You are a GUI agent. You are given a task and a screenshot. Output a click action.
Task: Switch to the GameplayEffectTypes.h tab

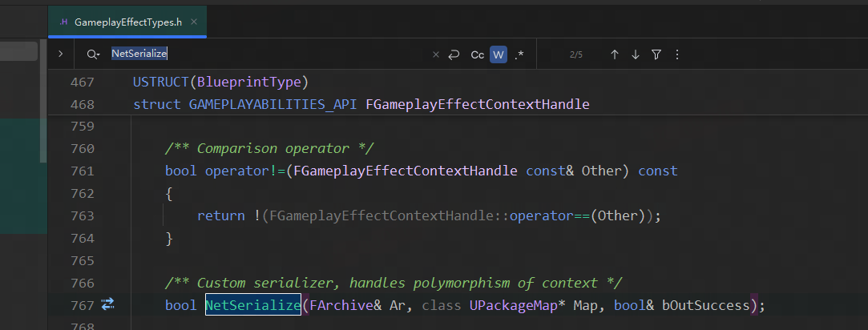(127, 22)
